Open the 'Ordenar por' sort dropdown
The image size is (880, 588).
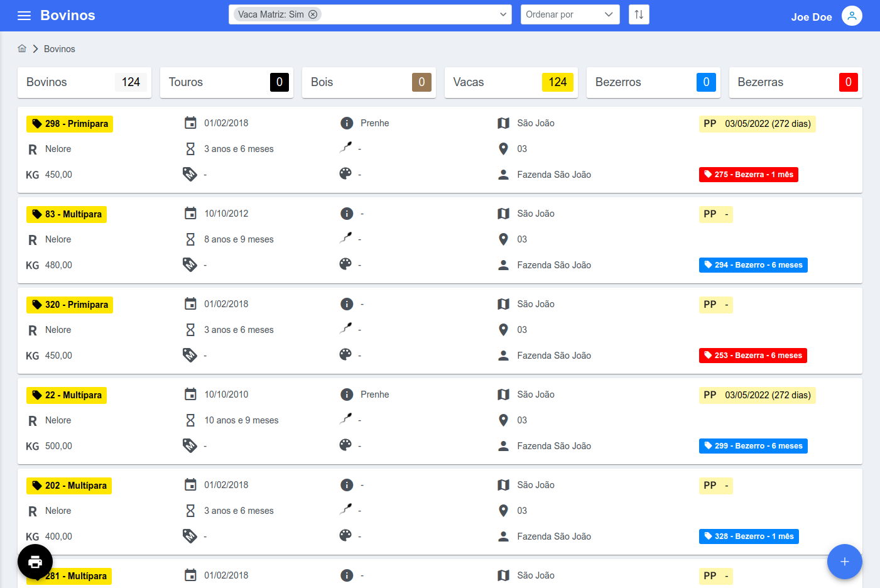click(x=570, y=14)
